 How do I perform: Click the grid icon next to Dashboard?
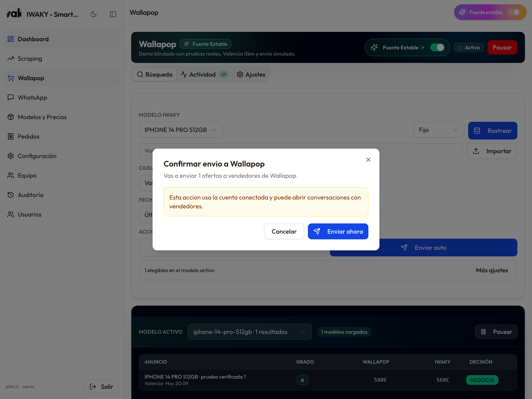11,39
